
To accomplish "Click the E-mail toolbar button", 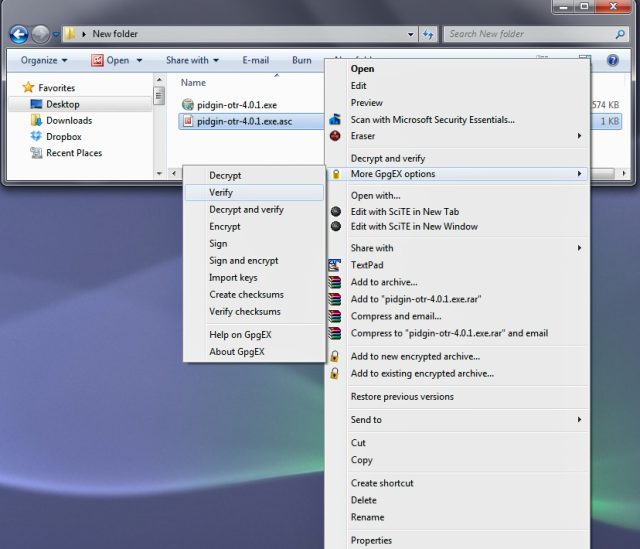I will click(x=256, y=60).
